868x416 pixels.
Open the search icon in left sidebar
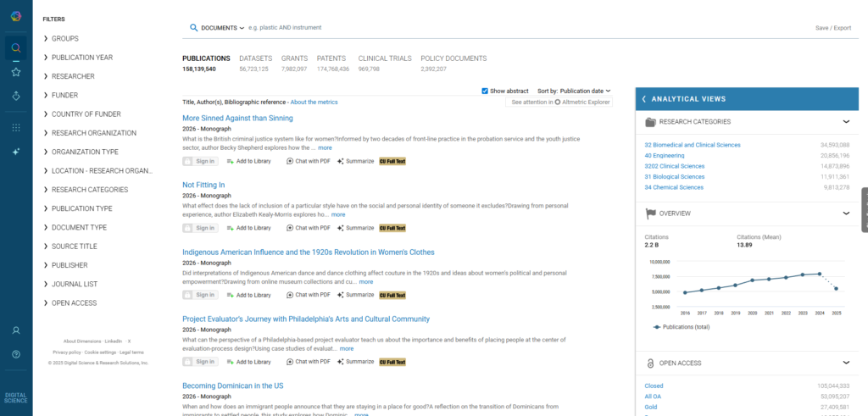(x=16, y=48)
